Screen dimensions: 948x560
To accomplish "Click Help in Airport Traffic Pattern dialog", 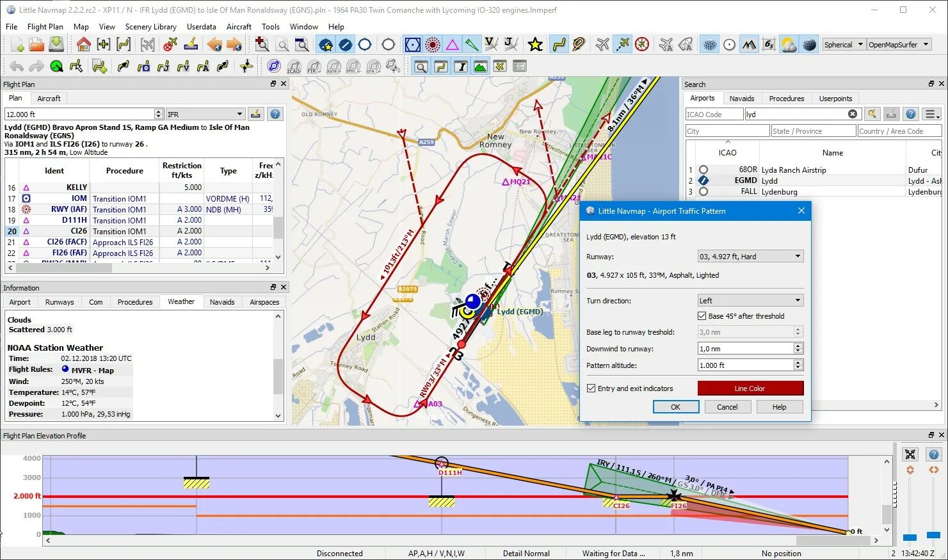I will (779, 407).
